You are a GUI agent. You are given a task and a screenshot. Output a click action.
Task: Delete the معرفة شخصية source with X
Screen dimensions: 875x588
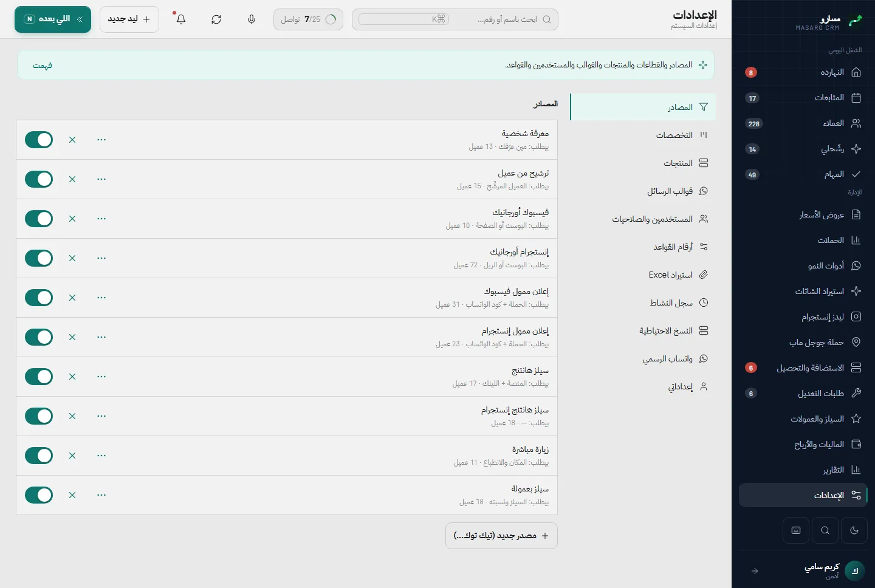point(72,140)
